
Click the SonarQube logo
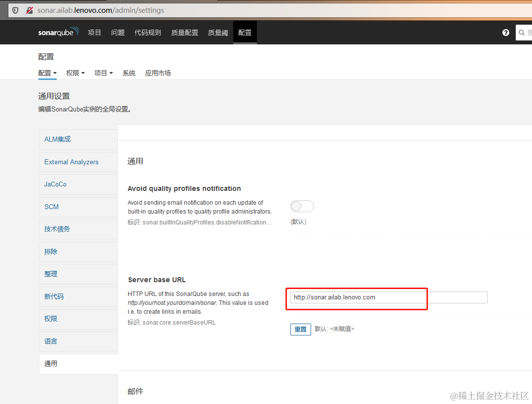coord(58,32)
